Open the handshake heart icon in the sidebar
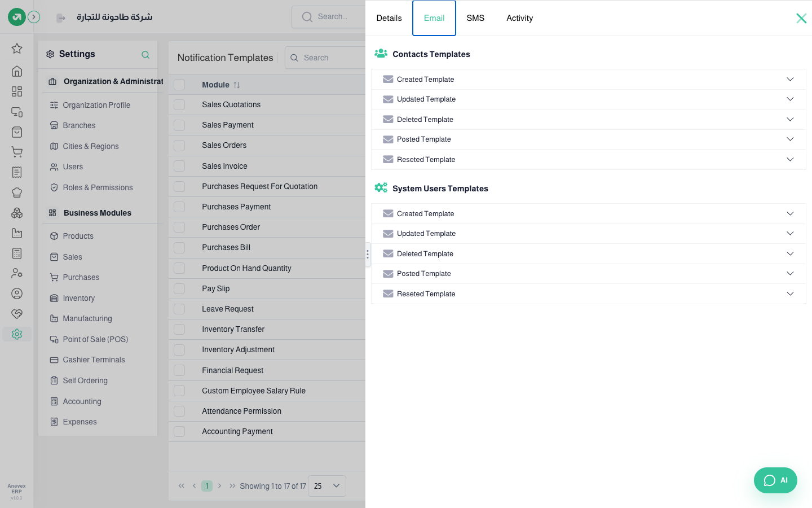This screenshot has height=508, width=812. point(17,314)
